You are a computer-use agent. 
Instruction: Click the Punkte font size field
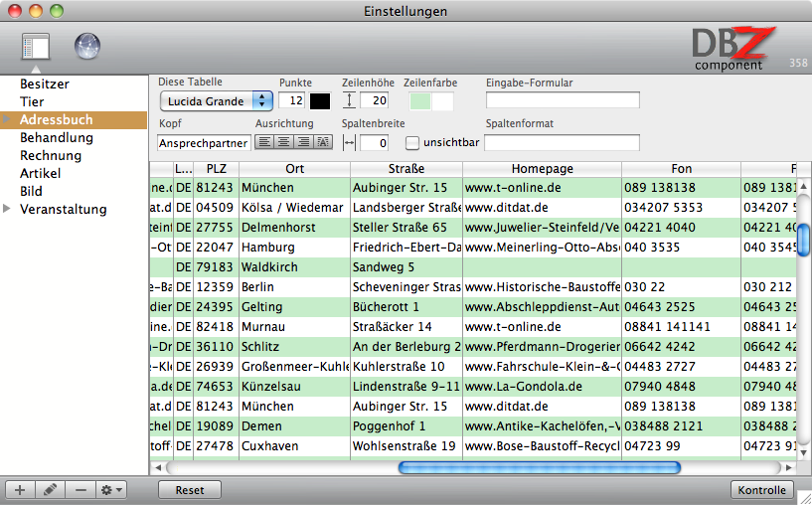tap(291, 100)
